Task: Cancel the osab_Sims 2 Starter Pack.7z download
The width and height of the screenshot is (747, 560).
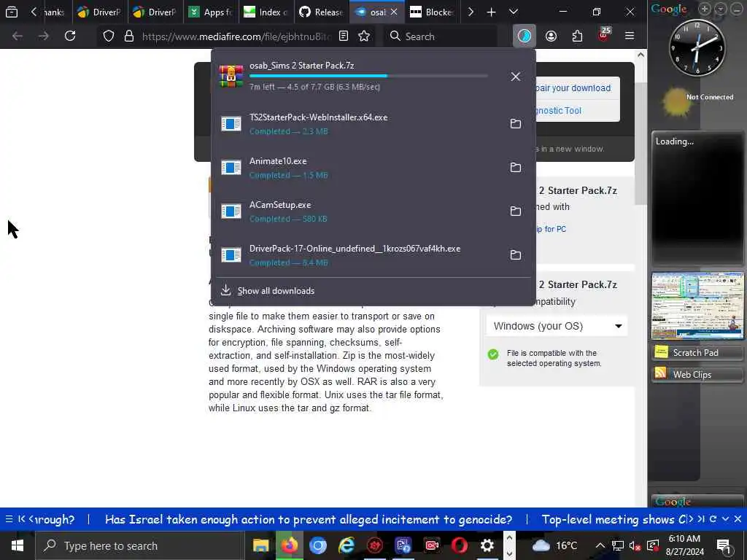Action: point(516,77)
